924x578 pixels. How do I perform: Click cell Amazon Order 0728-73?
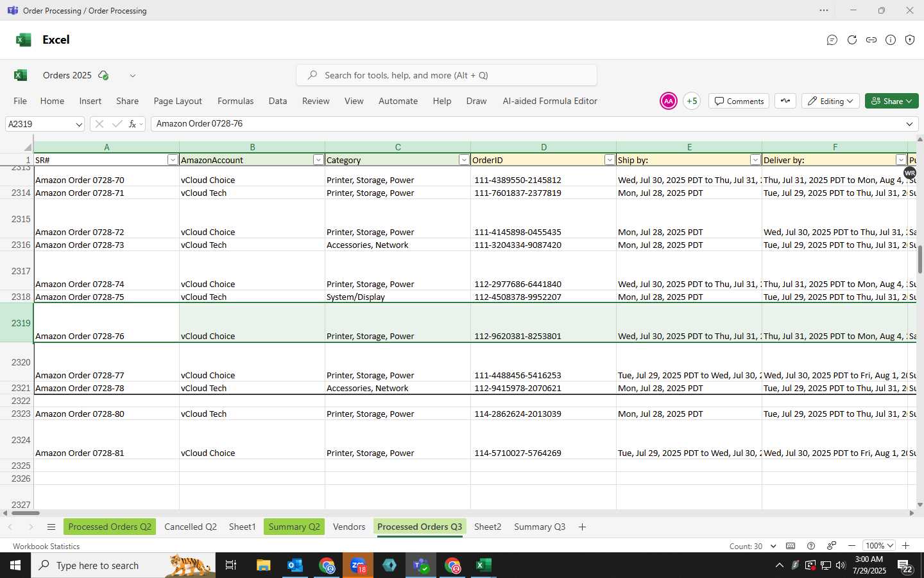pyautogui.click(x=107, y=245)
